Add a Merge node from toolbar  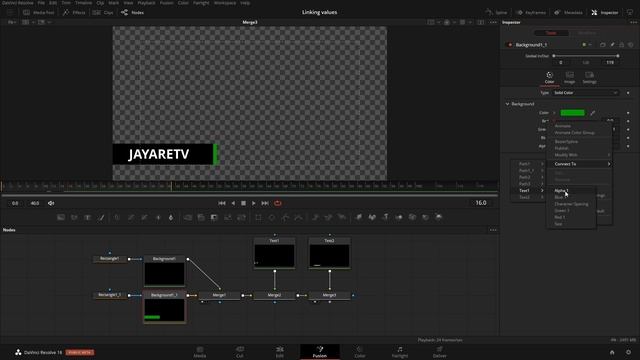188,218
